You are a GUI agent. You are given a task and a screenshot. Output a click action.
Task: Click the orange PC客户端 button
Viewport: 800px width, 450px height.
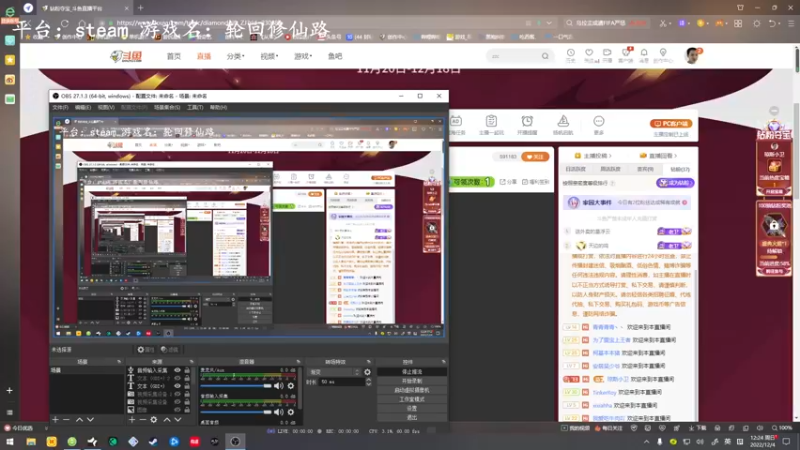[670, 123]
